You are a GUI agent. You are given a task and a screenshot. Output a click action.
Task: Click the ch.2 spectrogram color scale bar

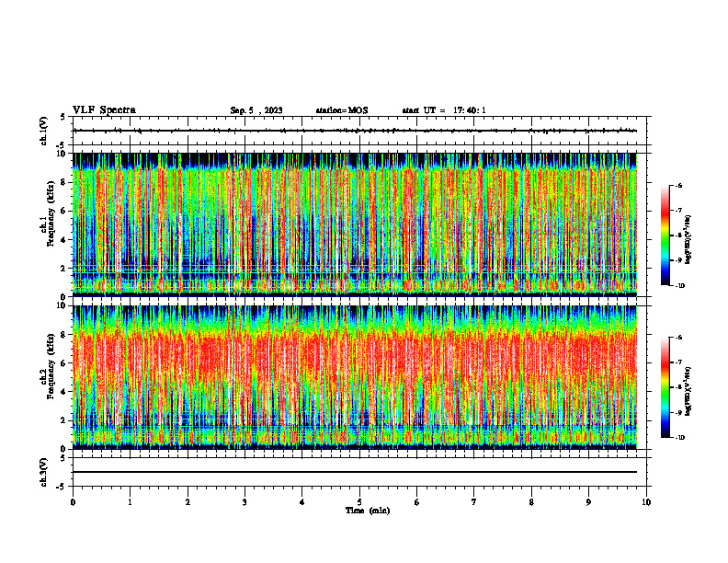(x=665, y=387)
